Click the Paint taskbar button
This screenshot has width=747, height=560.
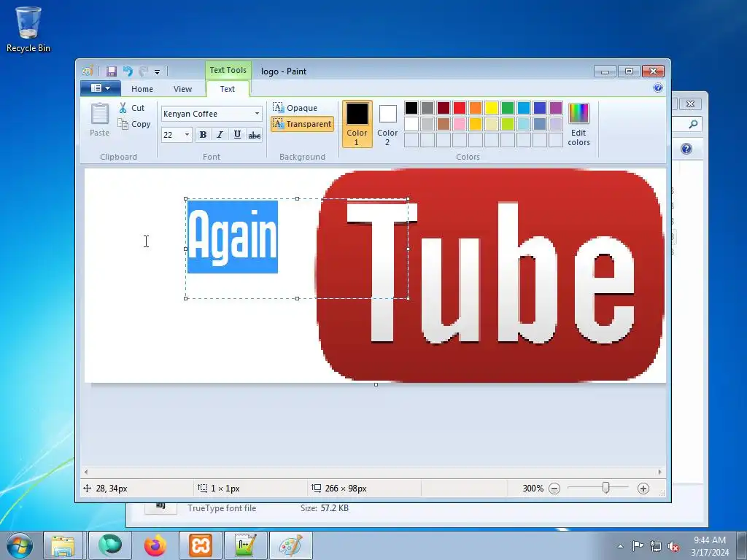click(x=290, y=545)
